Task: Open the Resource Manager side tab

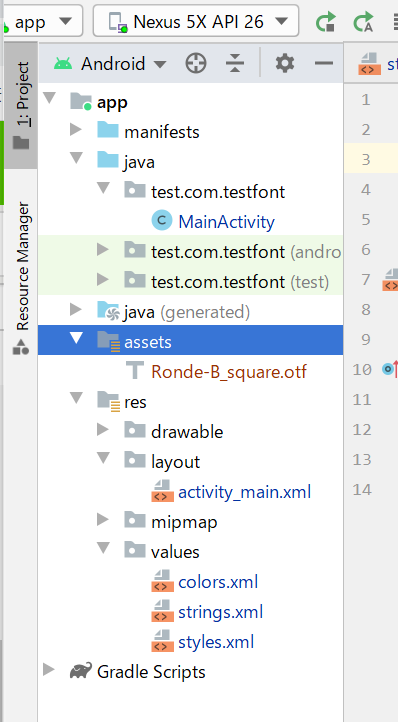Action: click(x=21, y=278)
